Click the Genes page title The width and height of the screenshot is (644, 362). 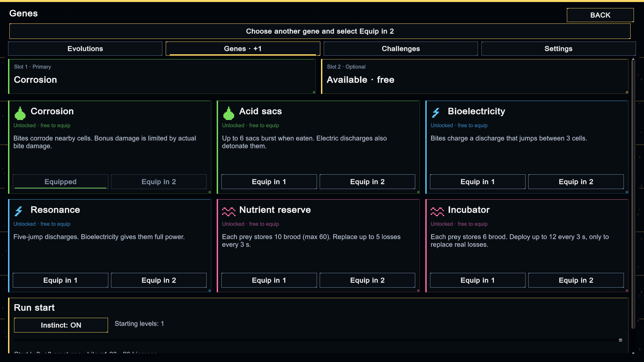pyautogui.click(x=23, y=13)
